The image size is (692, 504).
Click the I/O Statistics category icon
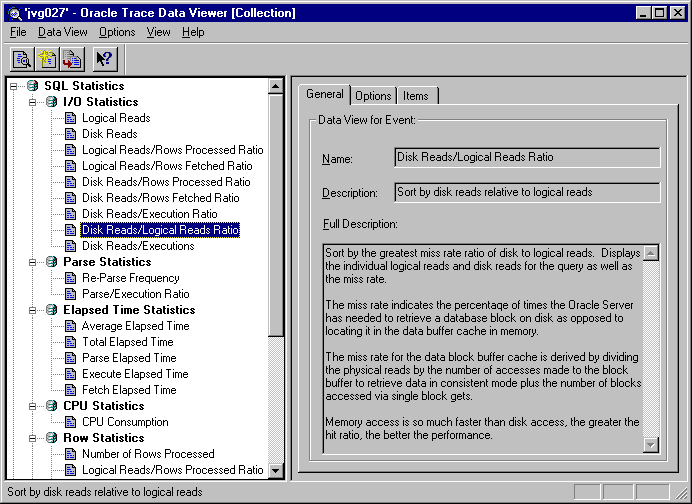[x=52, y=102]
